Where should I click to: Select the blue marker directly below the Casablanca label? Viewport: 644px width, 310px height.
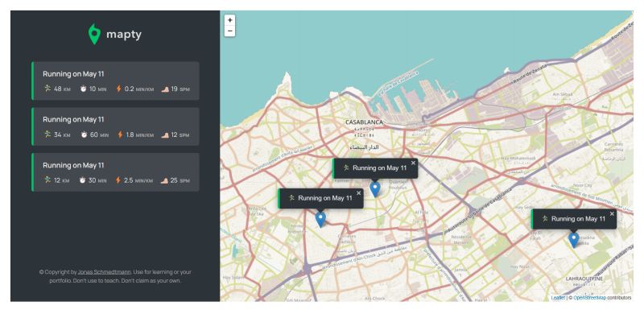point(375,189)
